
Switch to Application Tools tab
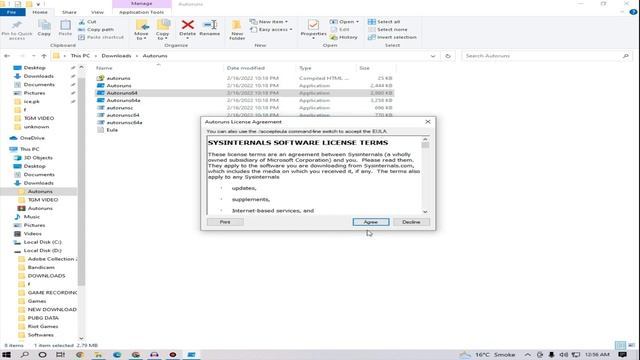(141, 12)
